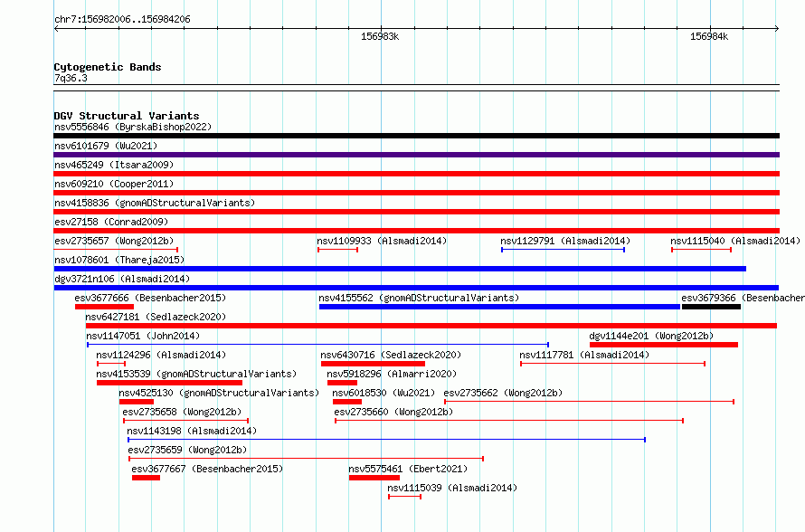Open the nsv6101679 (Wu2021) variant label
The height and width of the screenshot is (532, 805).
point(106,146)
